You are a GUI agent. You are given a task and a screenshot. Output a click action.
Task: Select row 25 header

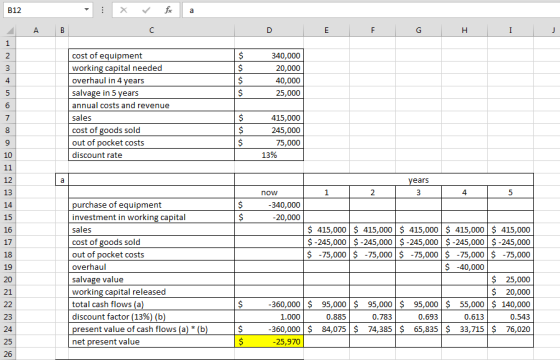pyautogui.click(x=8, y=341)
